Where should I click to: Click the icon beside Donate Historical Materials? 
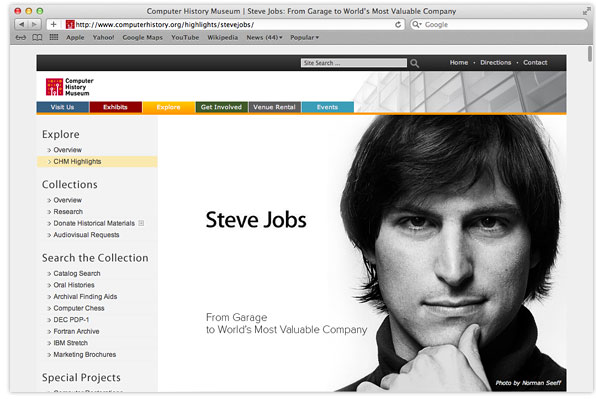click(141, 223)
